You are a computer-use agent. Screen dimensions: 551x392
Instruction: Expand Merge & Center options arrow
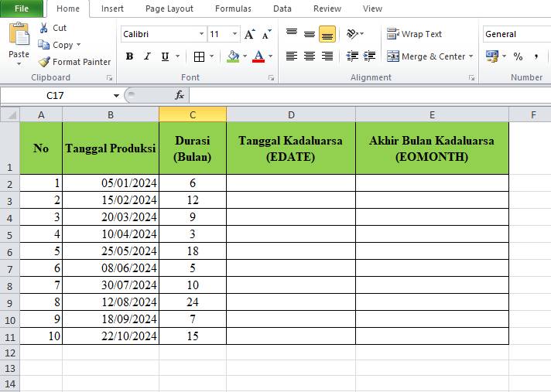[471, 56]
